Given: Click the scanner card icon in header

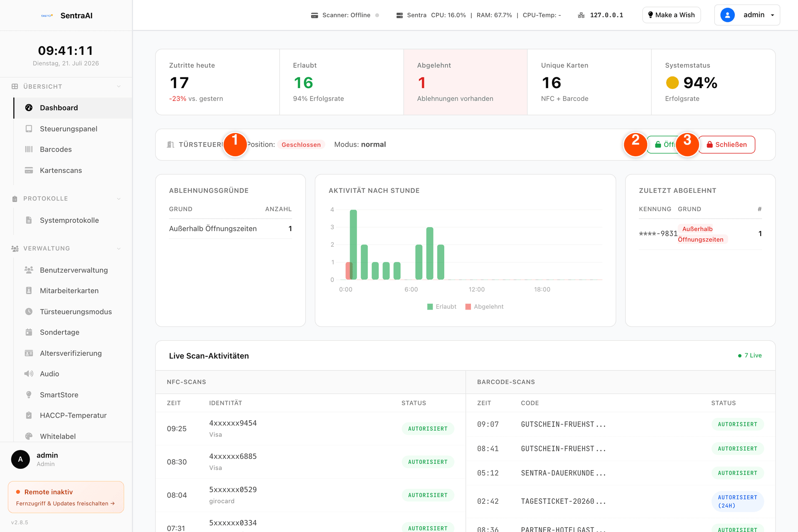Looking at the screenshot, I should click(315, 15).
